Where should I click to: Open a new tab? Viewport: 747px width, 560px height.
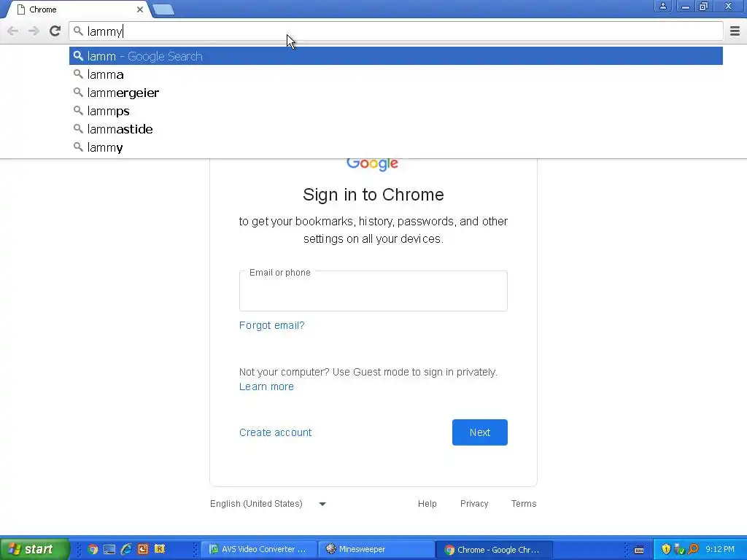(163, 9)
